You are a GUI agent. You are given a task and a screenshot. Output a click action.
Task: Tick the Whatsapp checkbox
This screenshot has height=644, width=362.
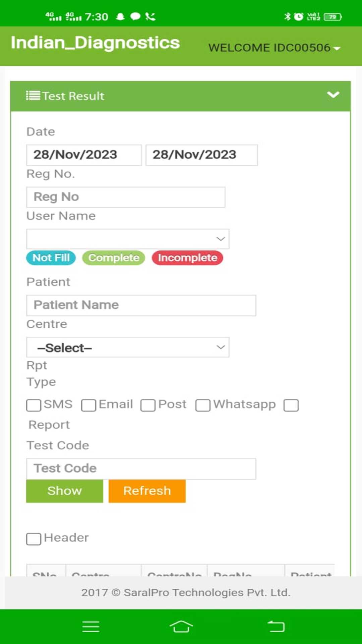tap(203, 405)
